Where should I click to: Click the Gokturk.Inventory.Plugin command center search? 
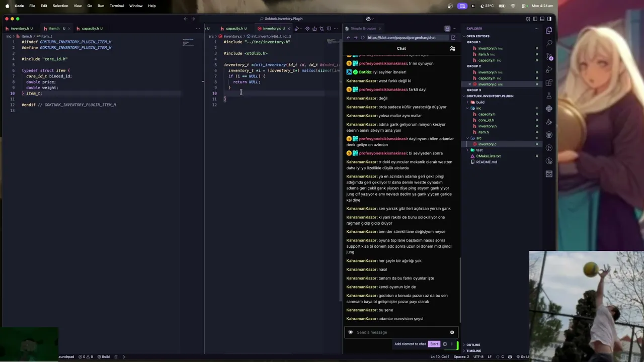283,19
